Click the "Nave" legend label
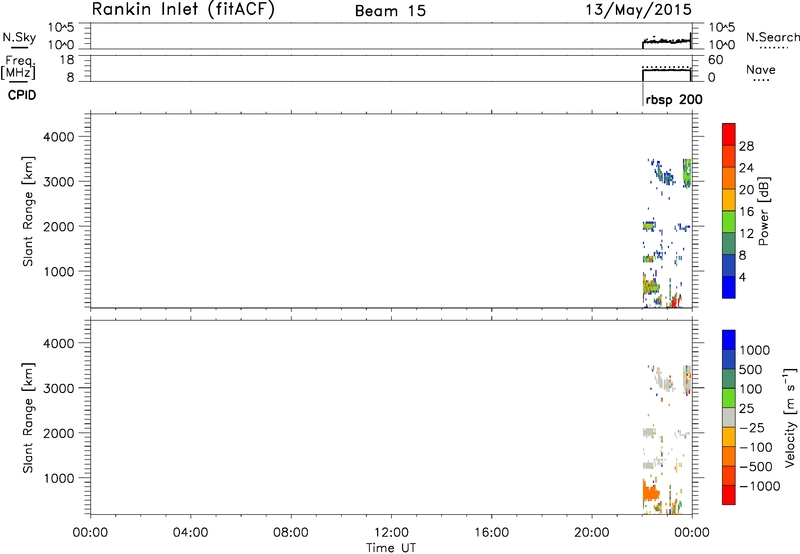The image size is (800, 554). click(761, 69)
